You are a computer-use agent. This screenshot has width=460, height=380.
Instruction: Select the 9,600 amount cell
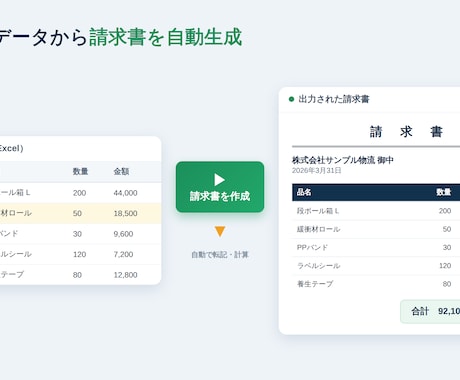coord(123,234)
